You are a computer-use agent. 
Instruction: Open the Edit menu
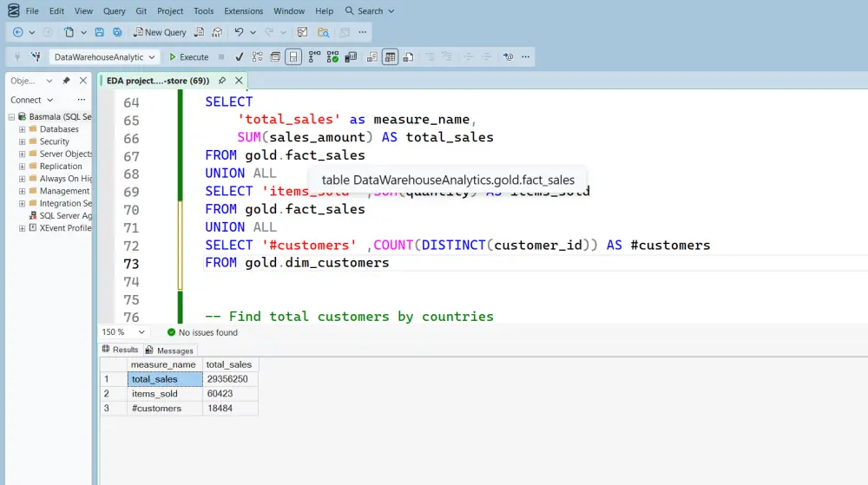[56, 11]
